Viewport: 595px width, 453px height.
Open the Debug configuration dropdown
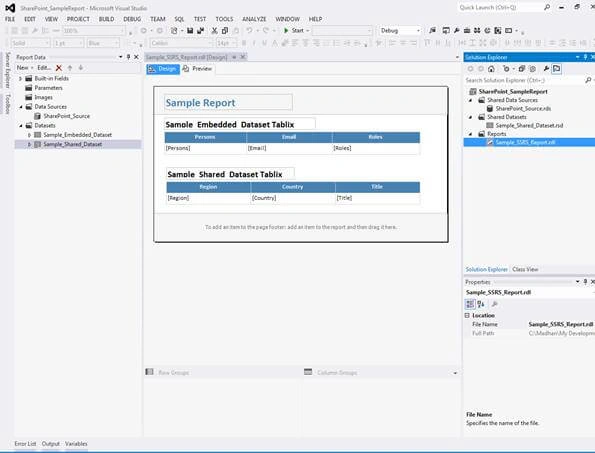click(419, 31)
